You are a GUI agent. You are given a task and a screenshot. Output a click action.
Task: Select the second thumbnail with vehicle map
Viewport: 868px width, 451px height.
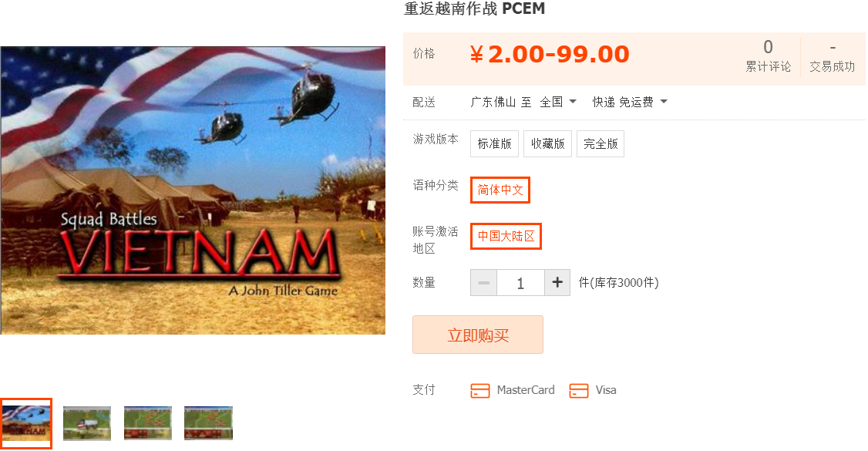[x=87, y=423]
